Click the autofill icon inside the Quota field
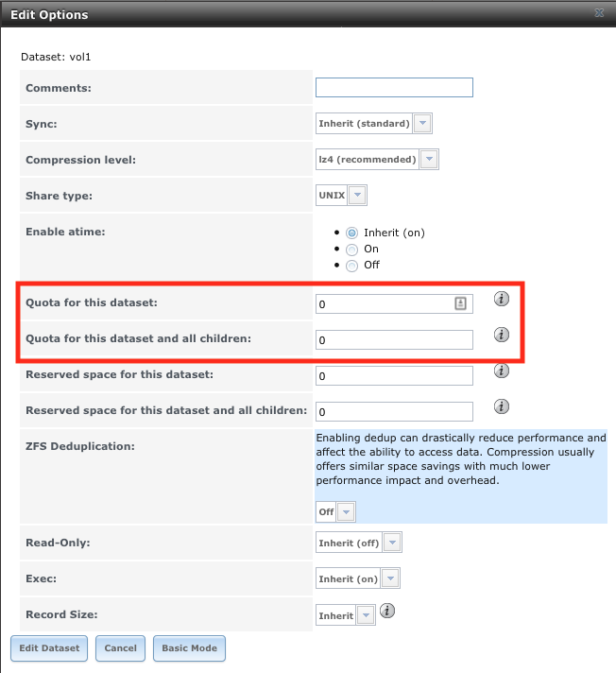The width and height of the screenshot is (616, 673). click(460, 303)
